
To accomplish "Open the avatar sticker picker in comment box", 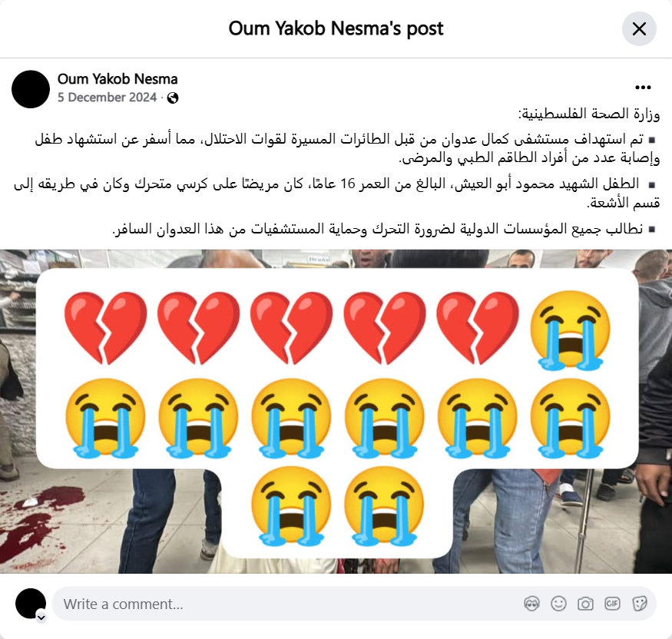I will tap(531, 604).
